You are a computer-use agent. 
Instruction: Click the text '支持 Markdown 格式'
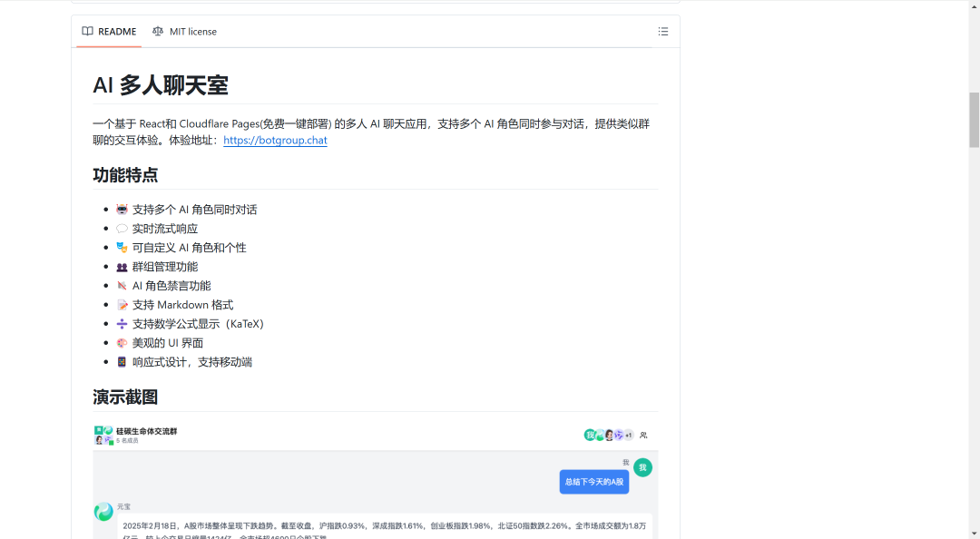coord(182,305)
